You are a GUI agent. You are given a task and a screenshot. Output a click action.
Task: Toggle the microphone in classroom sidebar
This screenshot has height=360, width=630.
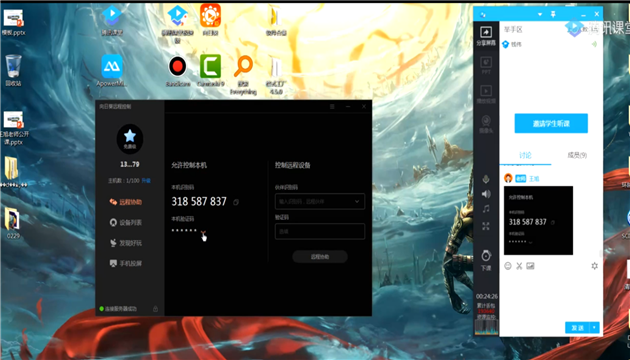coord(486,179)
